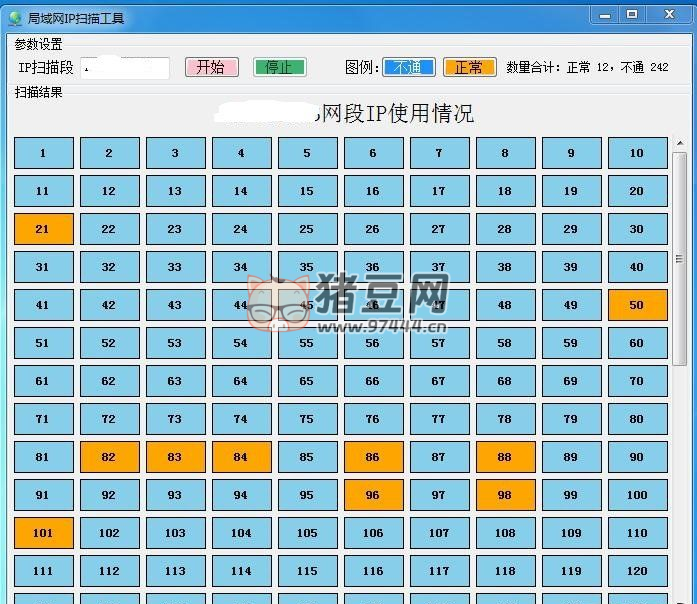This screenshot has width=697, height=604.
Task: Click the orange 正常 legend swatch
Action: pyautogui.click(x=469, y=67)
